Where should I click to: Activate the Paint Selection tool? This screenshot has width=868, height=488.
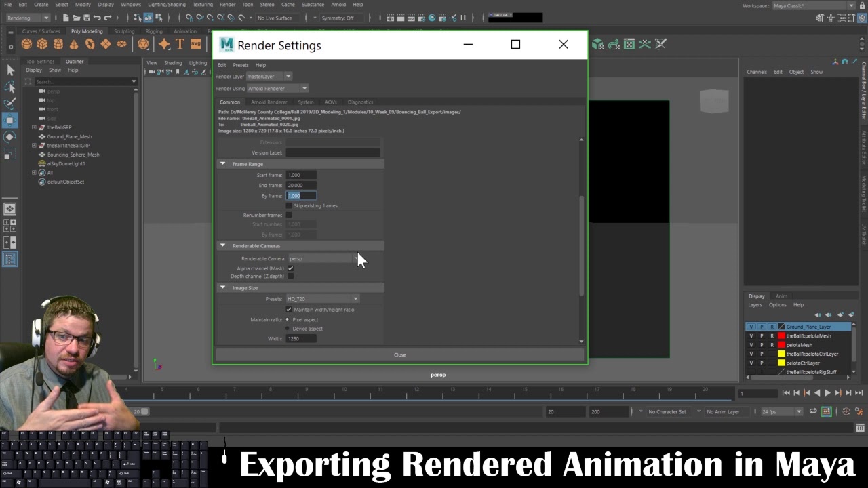10,103
